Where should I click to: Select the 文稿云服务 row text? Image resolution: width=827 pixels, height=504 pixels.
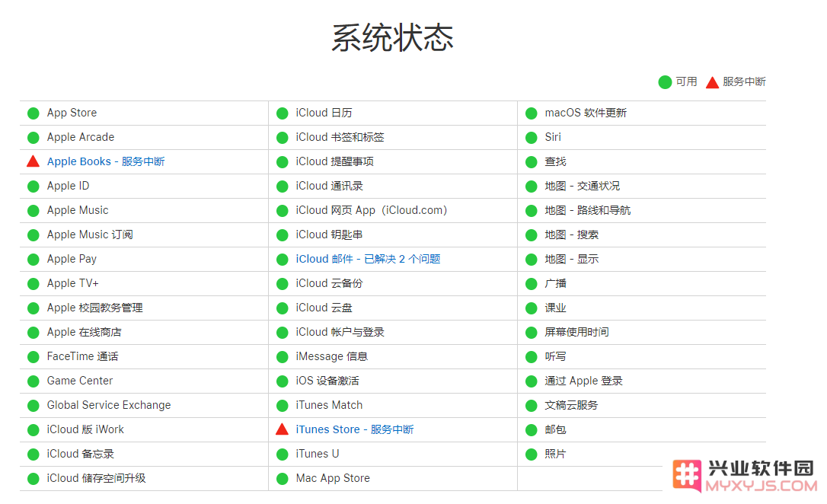571,405
